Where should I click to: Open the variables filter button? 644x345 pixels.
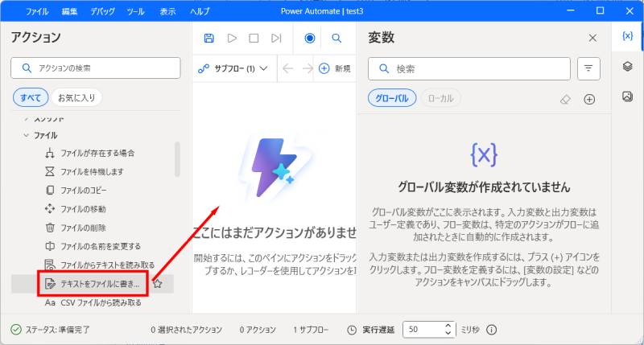588,68
